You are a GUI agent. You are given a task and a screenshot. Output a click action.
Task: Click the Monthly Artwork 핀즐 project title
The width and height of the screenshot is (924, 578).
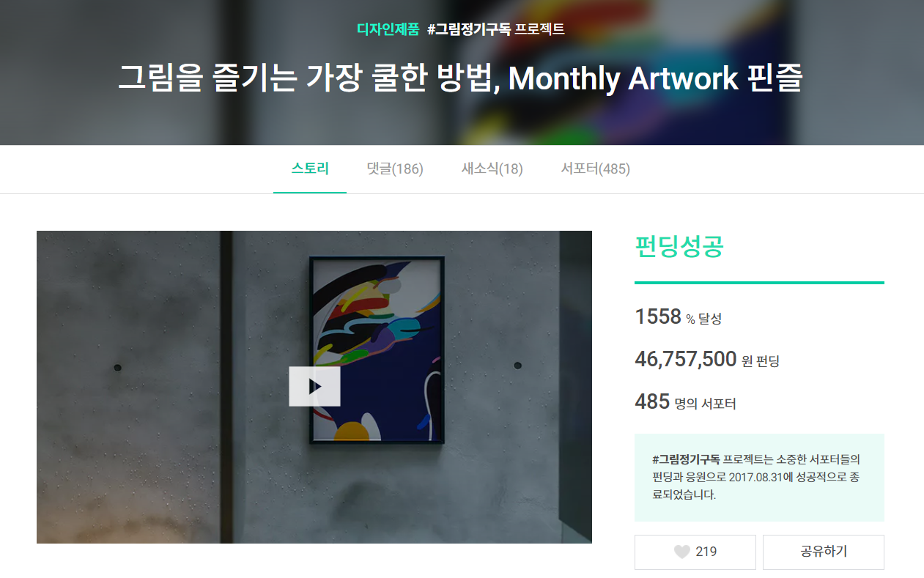[x=460, y=78]
